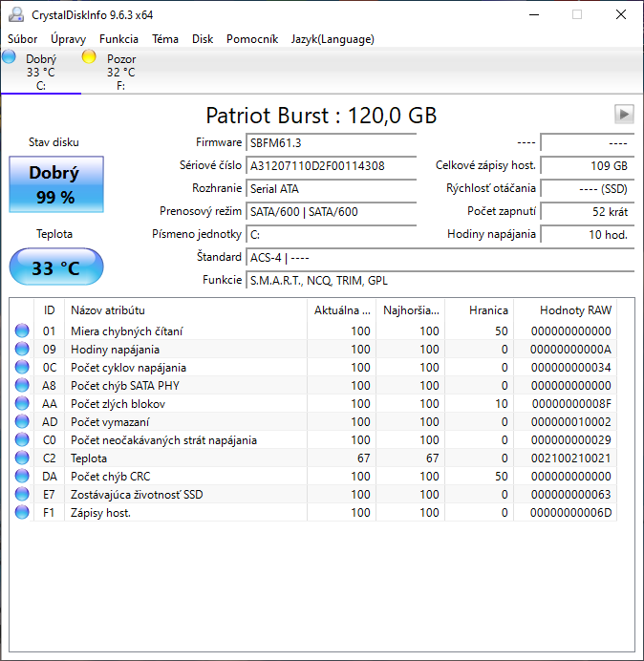
Task: Click the serial number field
Action: (x=331, y=166)
